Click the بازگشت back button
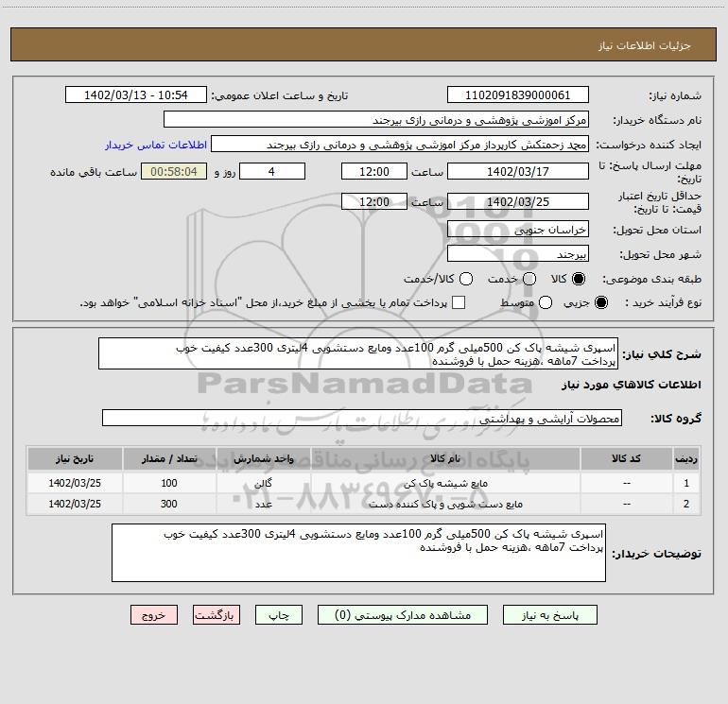Image resolution: width=728 pixels, height=704 pixels. click(217, 615)
